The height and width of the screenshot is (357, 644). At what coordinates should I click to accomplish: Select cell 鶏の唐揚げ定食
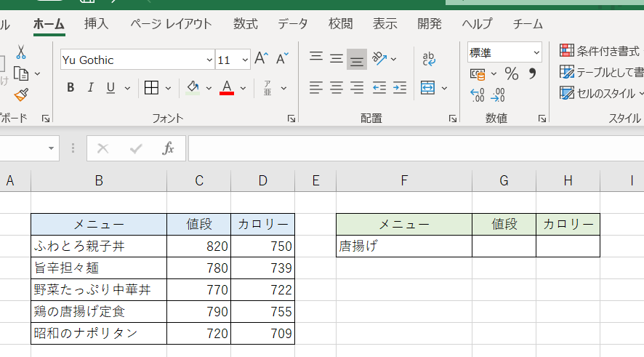99,311
